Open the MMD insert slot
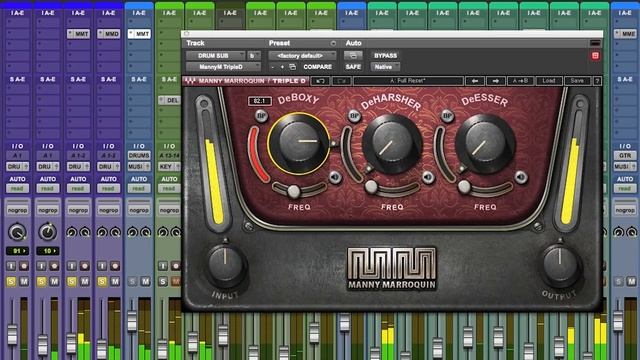The image size is (640, 360). [x=109, y=33]
